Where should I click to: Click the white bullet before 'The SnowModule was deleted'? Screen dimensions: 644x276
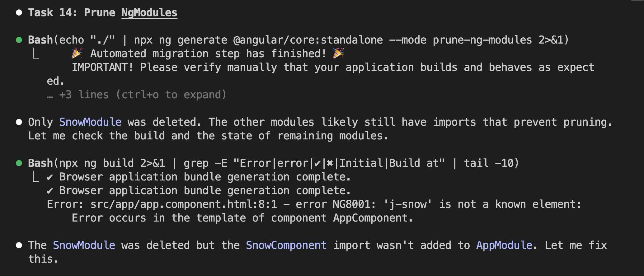(19, 245)
